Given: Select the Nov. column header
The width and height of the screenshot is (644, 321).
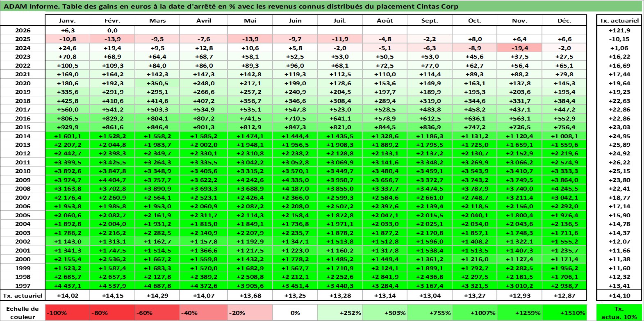Looking at the screenshot, I should point(520,20).
